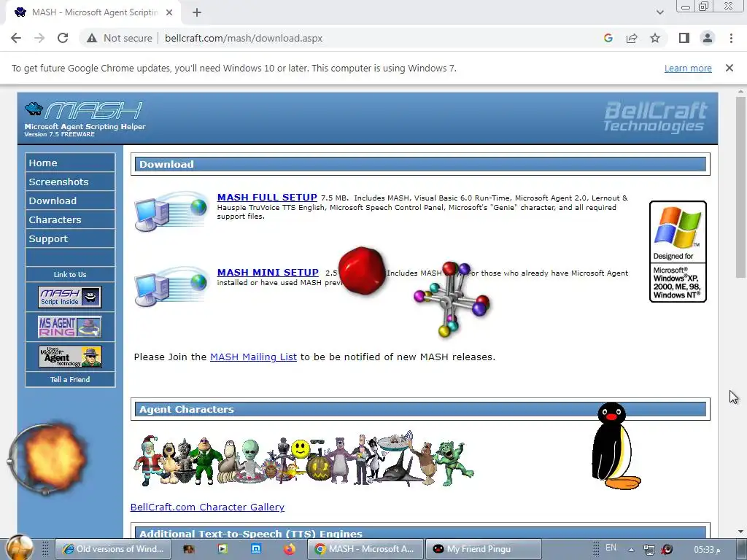Open the tab search chevron
Viewport: 747px width, 560px height.
coord(659,12)
